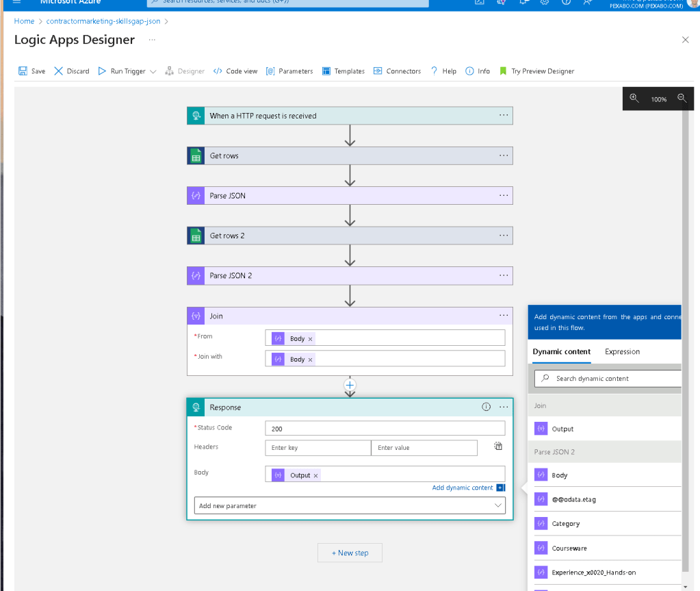Remove Body token from Join with field
Image resolution: width=700 pixels, height=591 pixels.
[310, 360]
